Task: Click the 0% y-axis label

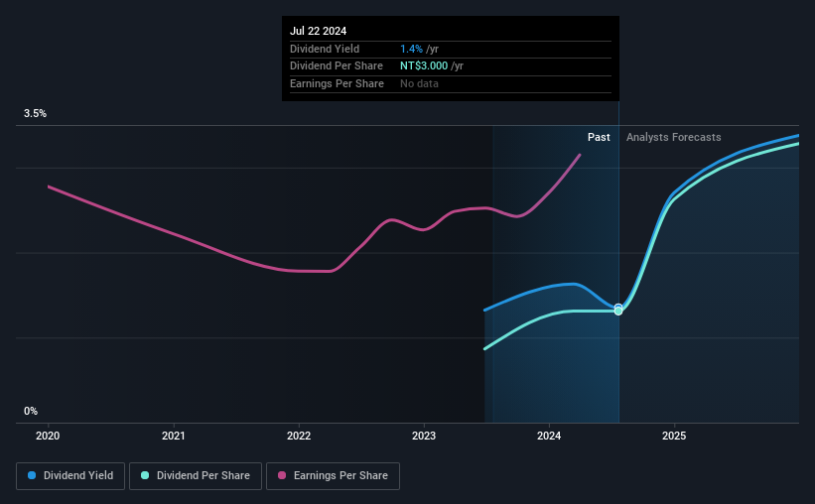Action: coord(31,411)
